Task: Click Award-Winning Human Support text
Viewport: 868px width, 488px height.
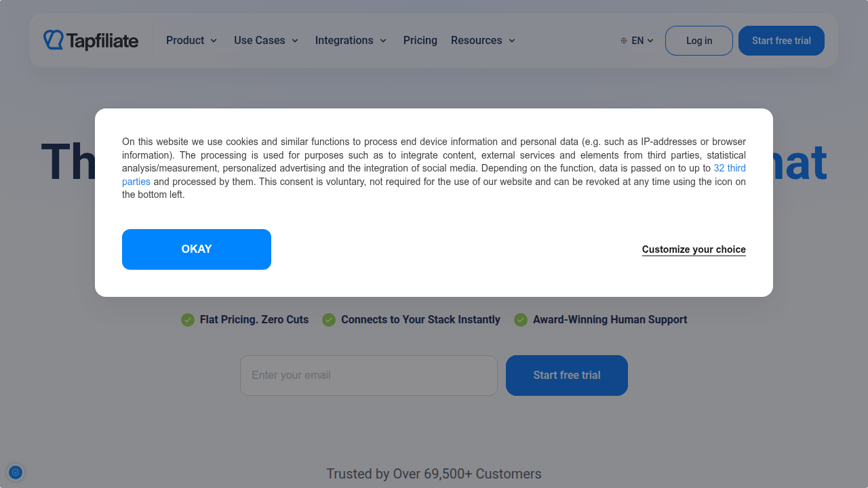Action: (x=610, y=320)
